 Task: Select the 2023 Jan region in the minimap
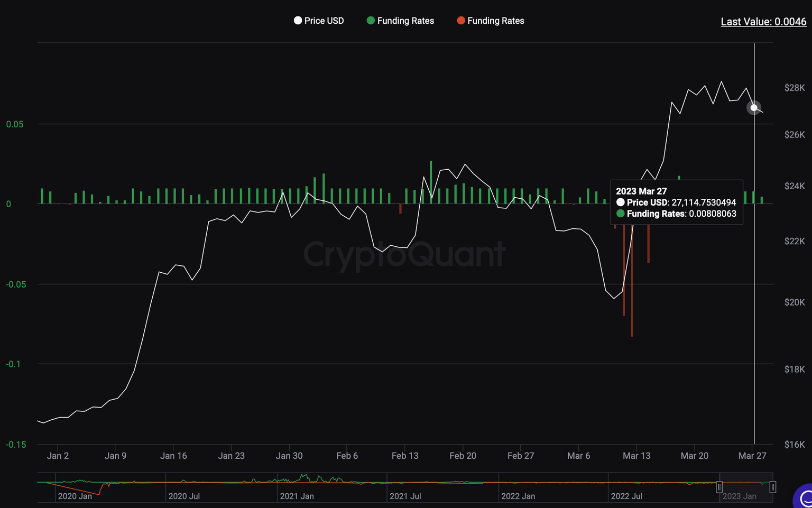click(740, 496)
